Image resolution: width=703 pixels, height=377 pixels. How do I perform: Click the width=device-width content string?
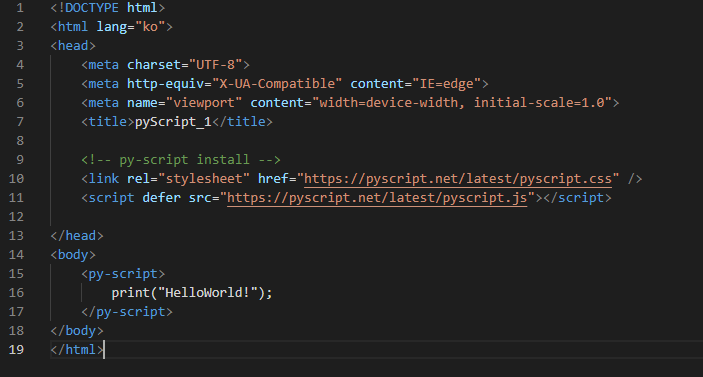pyautogui.click(x=462, y=103)
